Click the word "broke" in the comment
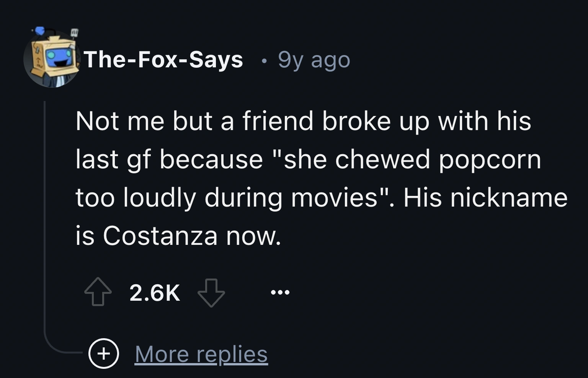The image size is (588, 378). click(356, 121)
